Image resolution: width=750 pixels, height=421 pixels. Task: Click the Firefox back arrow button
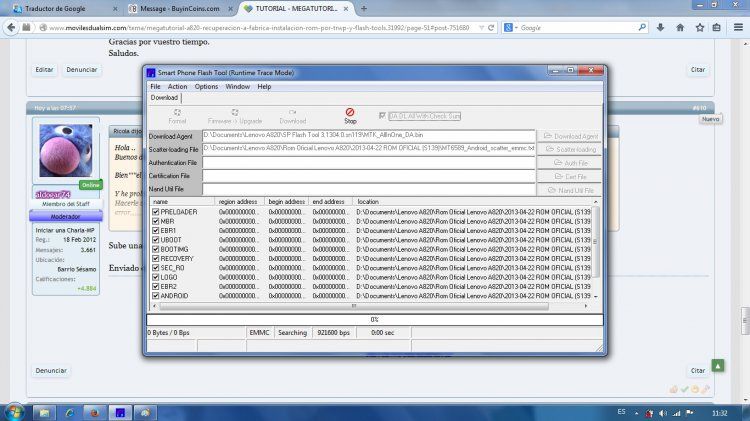coord(11,28)
